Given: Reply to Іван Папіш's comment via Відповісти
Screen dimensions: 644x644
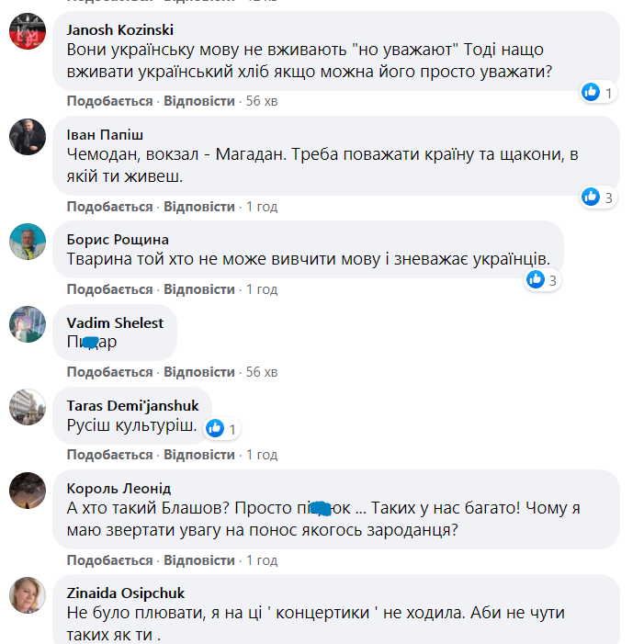Looking at the screenshot, I should tap(199, 207).
